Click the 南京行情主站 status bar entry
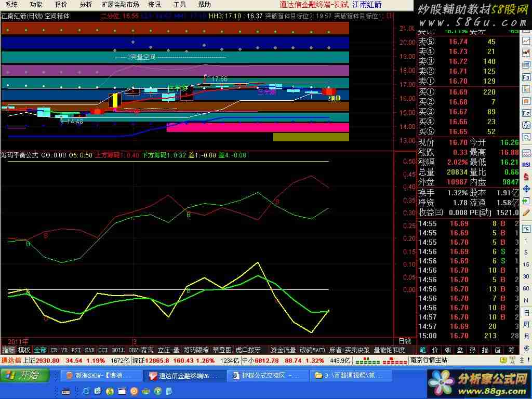 pos(429,360)
